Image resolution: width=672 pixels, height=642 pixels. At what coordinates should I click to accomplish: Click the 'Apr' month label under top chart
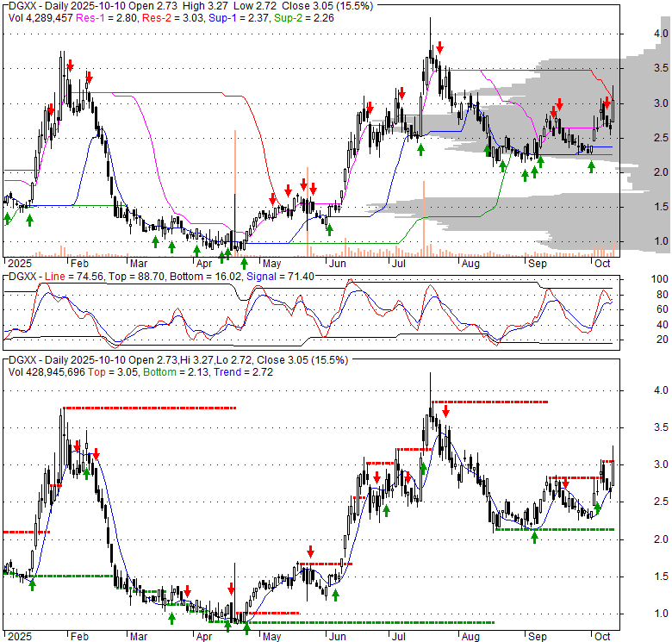204,264
